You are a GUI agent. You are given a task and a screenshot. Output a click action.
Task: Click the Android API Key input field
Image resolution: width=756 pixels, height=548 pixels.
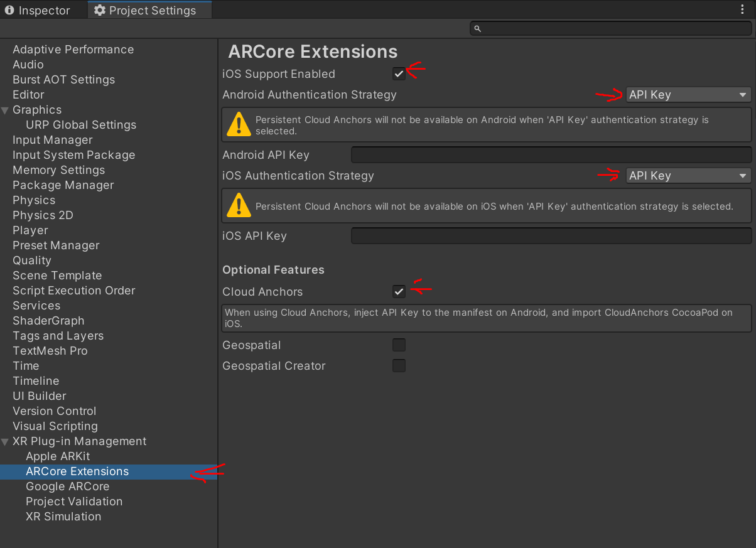pos(551,155)
